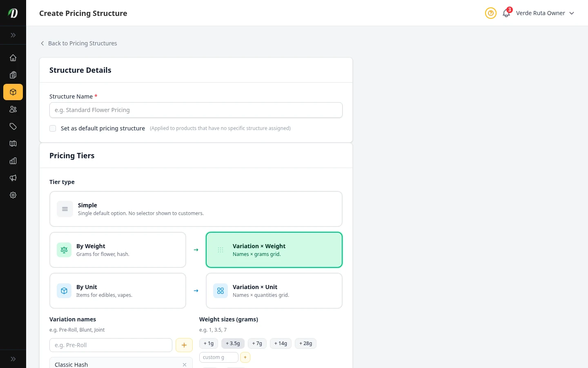This screenshot has width=588, height=368.
Task: Open the Customers people icon
Action: pyautogui.click(x=13, y=109)
